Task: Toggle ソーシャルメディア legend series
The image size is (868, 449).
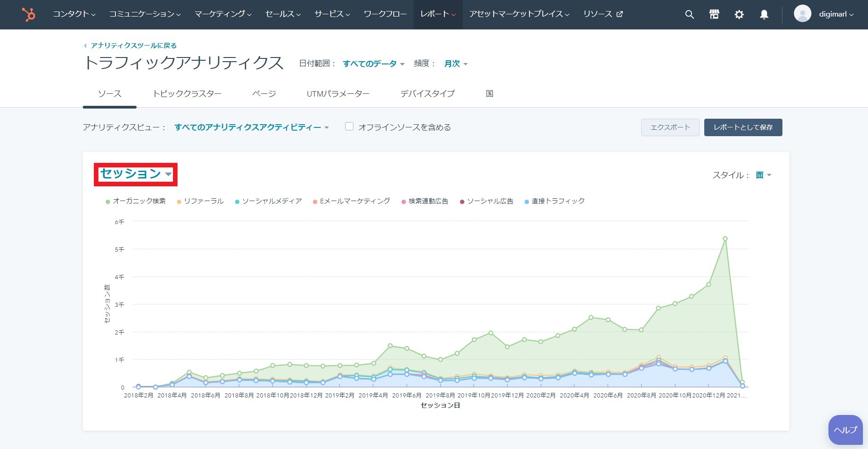Action: coord(268,201)
